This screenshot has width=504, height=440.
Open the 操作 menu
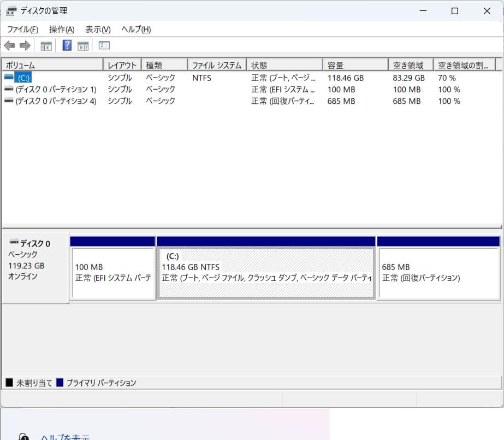click(x=58, y=29)
